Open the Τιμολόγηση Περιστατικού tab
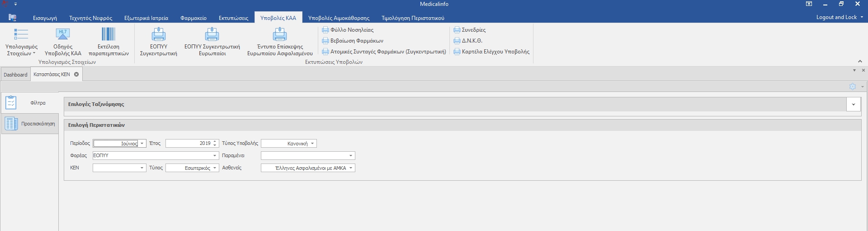This screenshot has width=868, height=231. click(412, 18)
